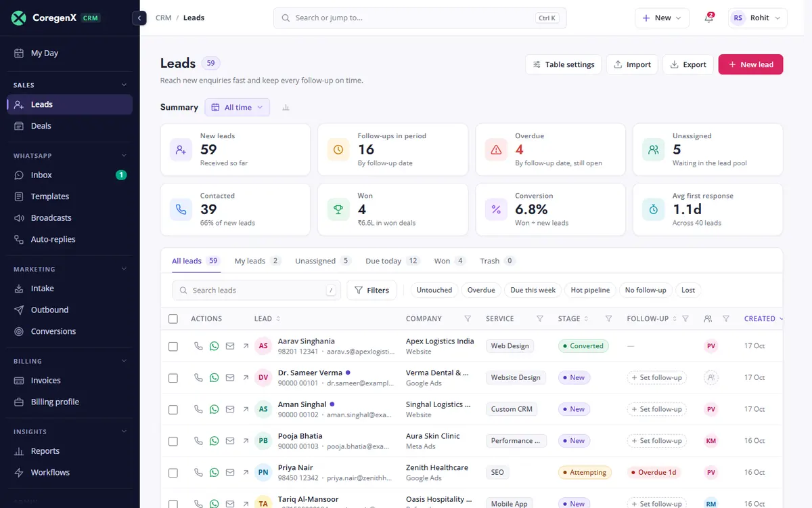Click the Overdue 1d follow-up badge
This screenshot has width=812, height=508.
tap(652, 472)
